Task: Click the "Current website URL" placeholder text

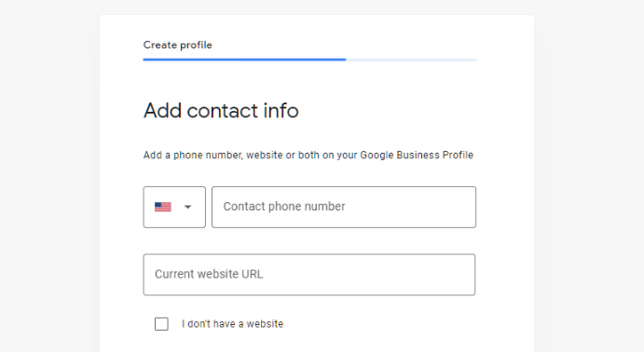Action: [x=209, y=274]
